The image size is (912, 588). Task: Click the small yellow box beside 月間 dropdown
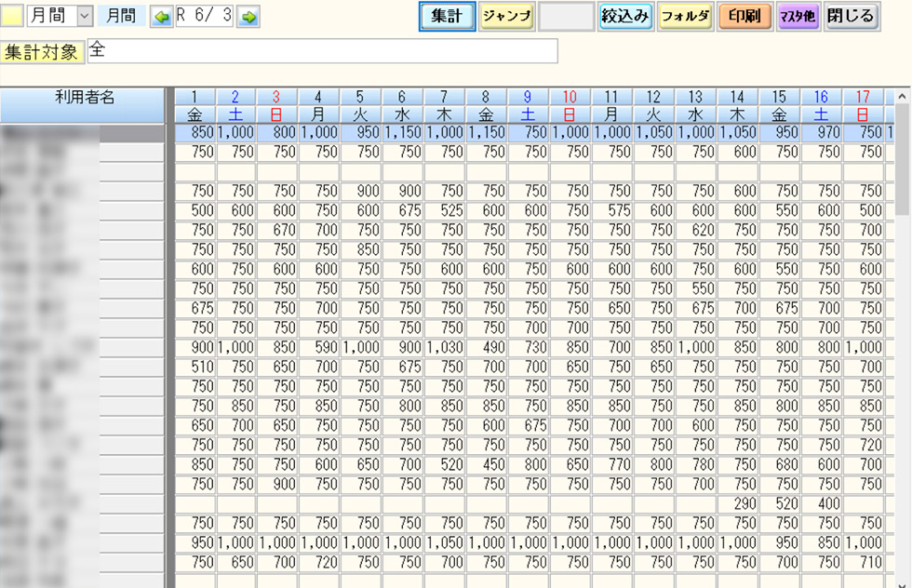[x=11, y=17]
